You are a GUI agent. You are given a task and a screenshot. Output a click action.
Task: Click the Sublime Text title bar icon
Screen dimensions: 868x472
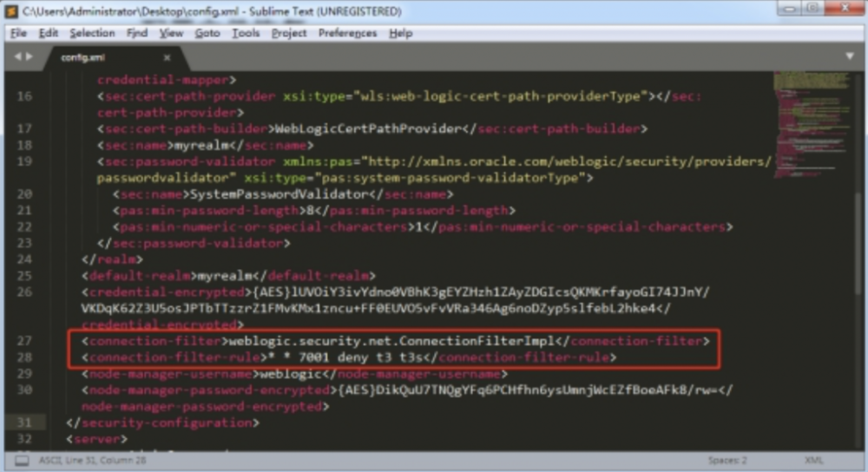pyautogui.click(x=10, y=11)
